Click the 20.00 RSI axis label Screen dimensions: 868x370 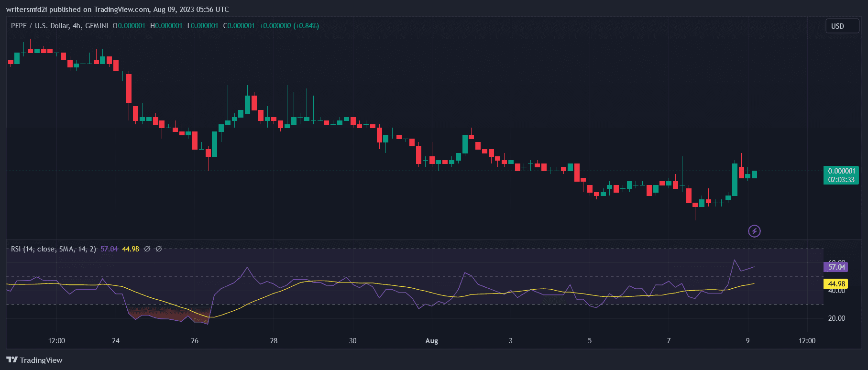coord(836,318)
